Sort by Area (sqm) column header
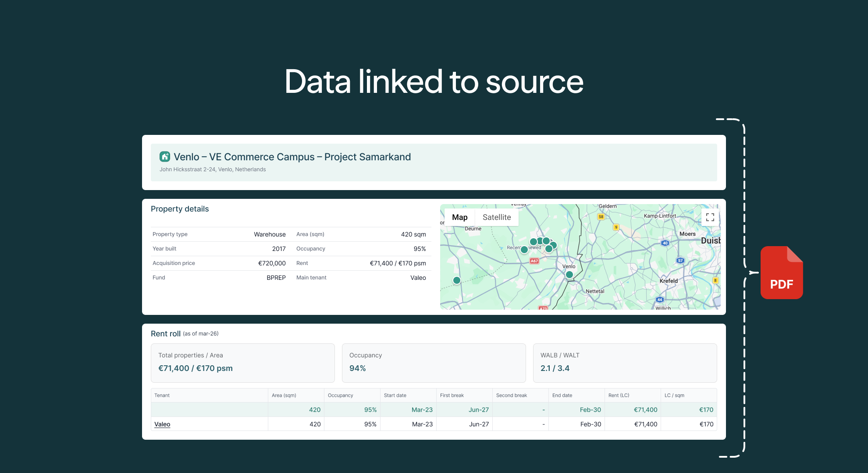 coord(284,395)
